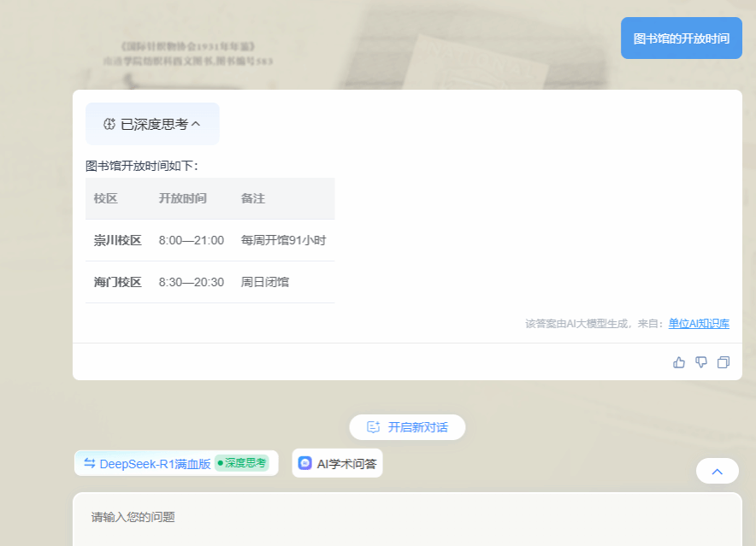756x546 pixels.
Task: Click the 图书馆的开放时间 message bubble
Action: [681, 38]
